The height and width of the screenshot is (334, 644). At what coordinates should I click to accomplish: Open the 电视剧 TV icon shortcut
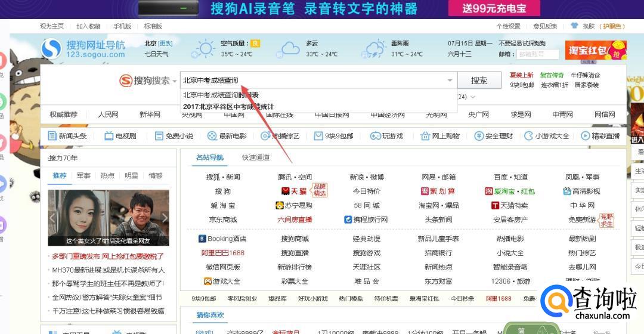tap(109, 136)
